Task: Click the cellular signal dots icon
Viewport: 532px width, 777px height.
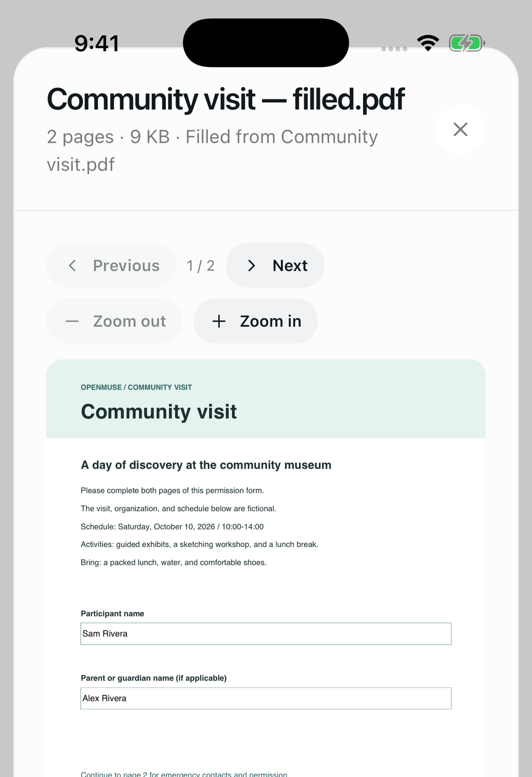Action: pos(395,48)
